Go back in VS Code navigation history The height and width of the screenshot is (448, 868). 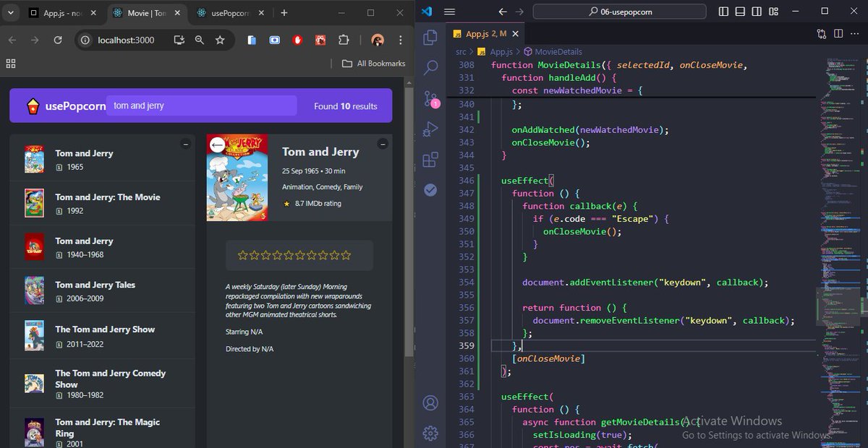503,12
